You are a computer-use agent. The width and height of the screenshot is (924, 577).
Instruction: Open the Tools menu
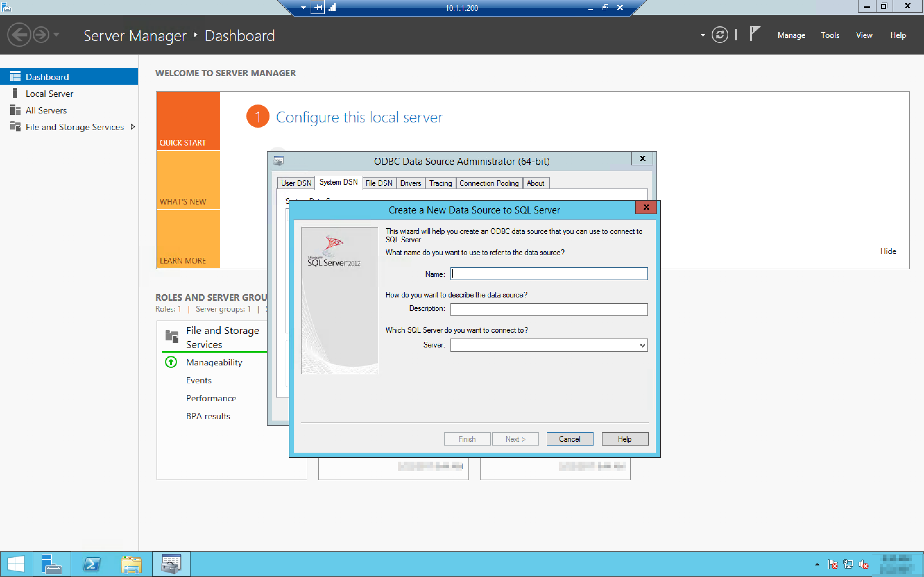pos(830,35)
